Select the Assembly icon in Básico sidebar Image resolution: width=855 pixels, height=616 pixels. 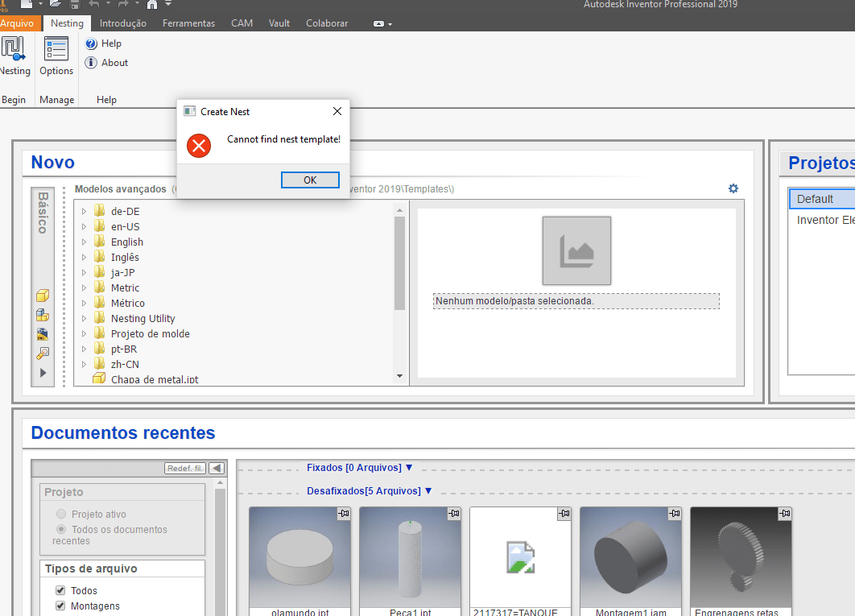pyautogui.click(x=43, y=315)
